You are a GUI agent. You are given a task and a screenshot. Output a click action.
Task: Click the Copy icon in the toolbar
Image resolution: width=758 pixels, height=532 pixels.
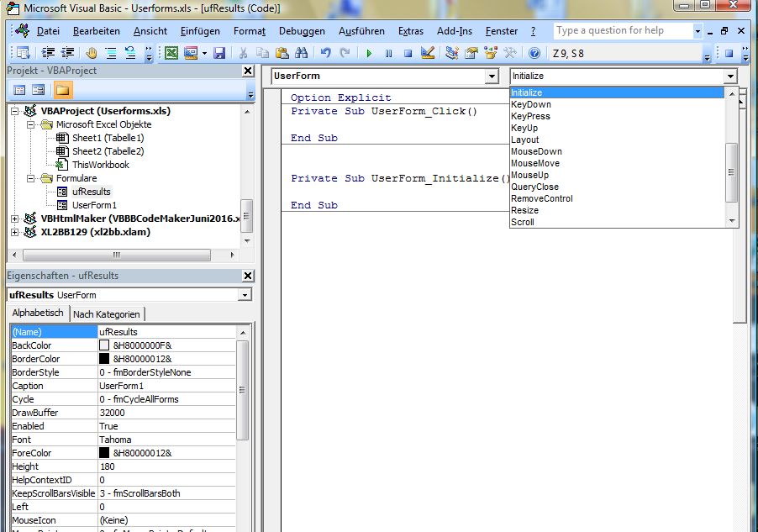pyautogui.click(x=262, y=53)
